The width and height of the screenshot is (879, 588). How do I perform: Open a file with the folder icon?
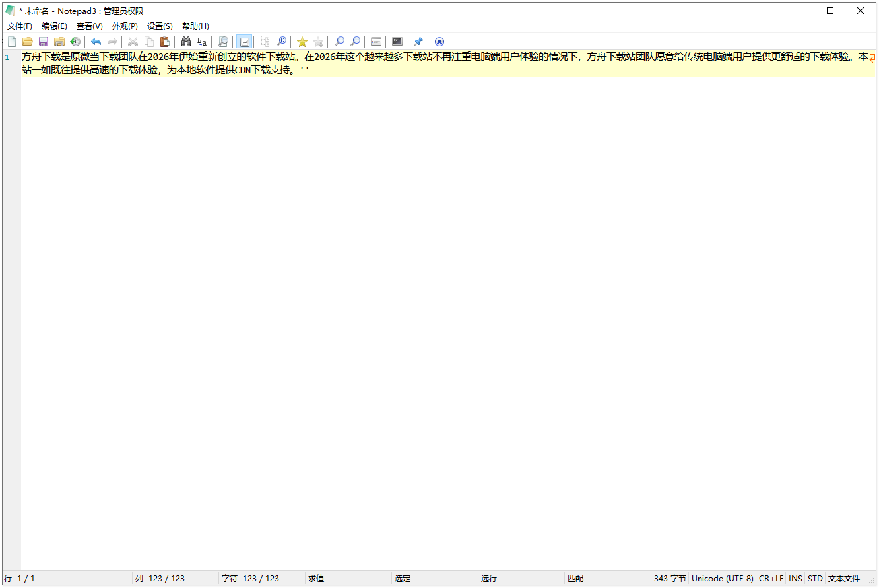click(27, 41)
